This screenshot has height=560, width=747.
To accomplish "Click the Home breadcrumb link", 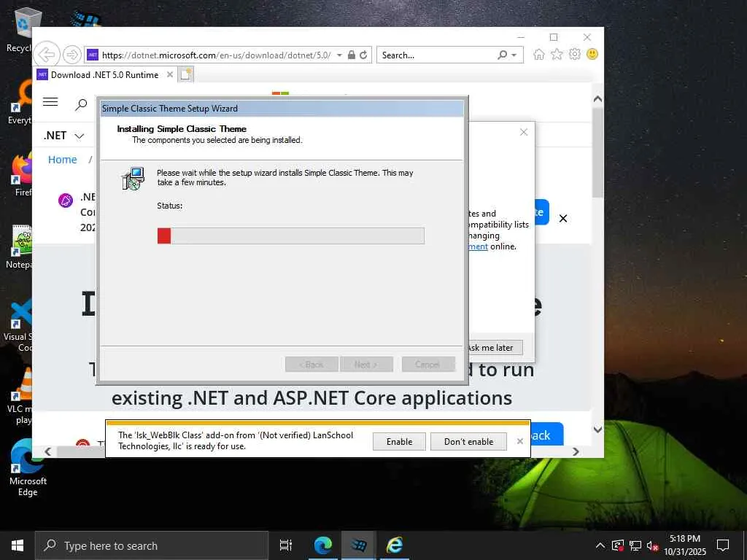I will tap(63, 160).
